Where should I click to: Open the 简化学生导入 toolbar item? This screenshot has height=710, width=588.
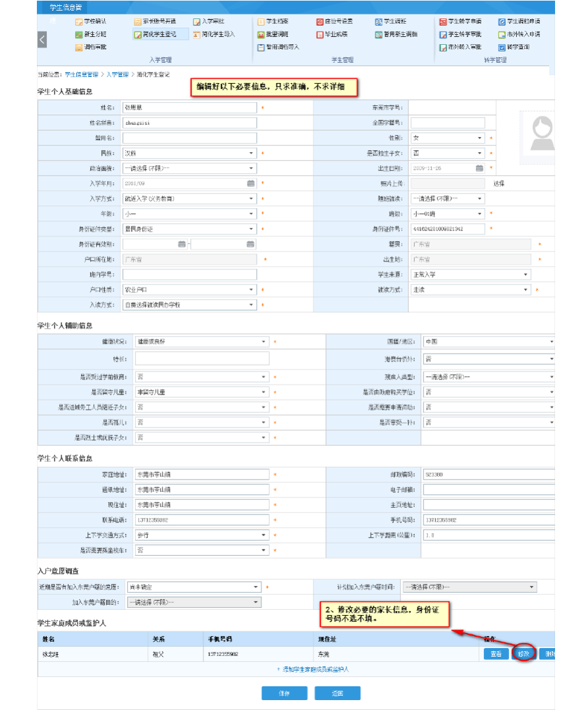click(x=213, y=34)
